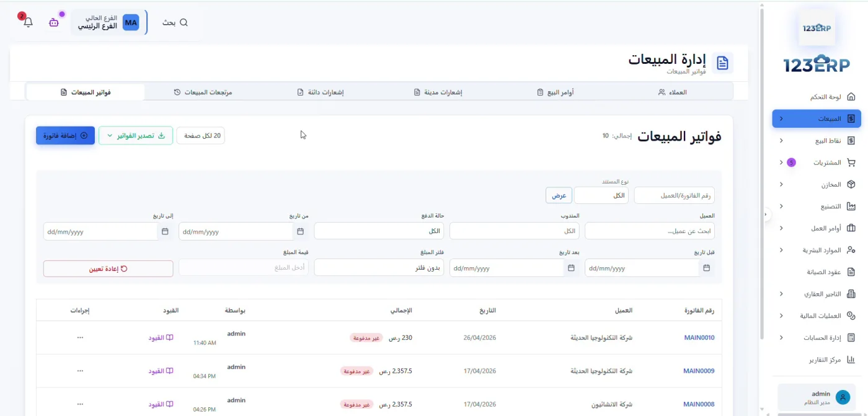Screen dimensions: 868x416
Task: Open calendar icon for قبل تاريخ
Action: (x=707, y=268)
